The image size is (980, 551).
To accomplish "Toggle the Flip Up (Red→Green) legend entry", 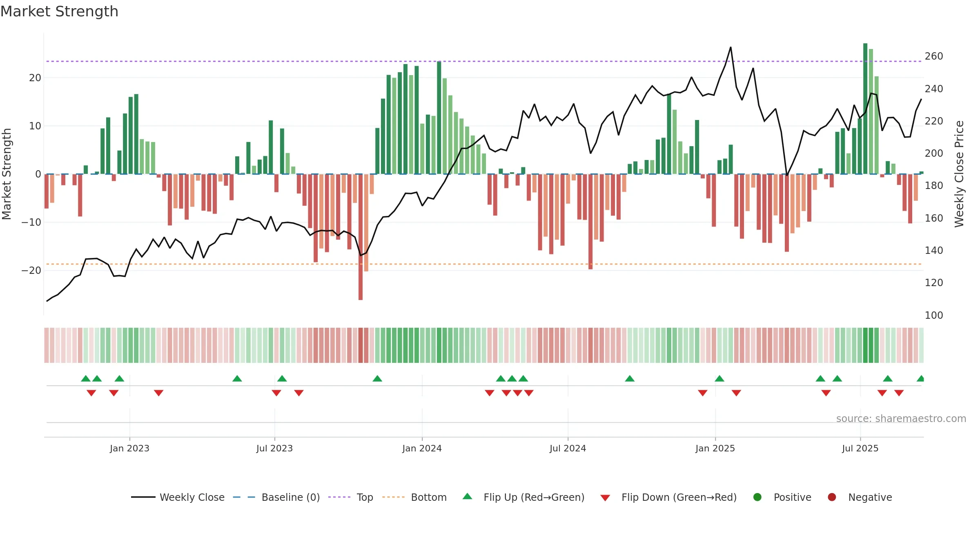I will (x=523, y=497).
